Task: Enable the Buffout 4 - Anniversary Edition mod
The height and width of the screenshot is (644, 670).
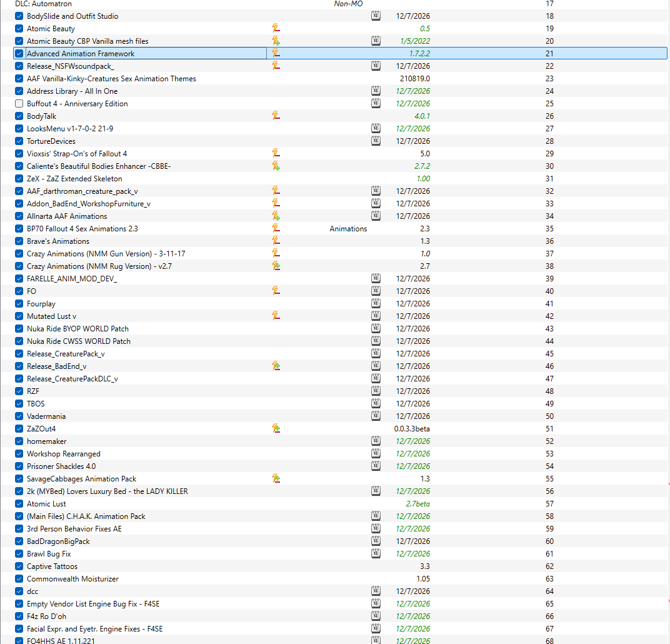Action: pos(19,103)
